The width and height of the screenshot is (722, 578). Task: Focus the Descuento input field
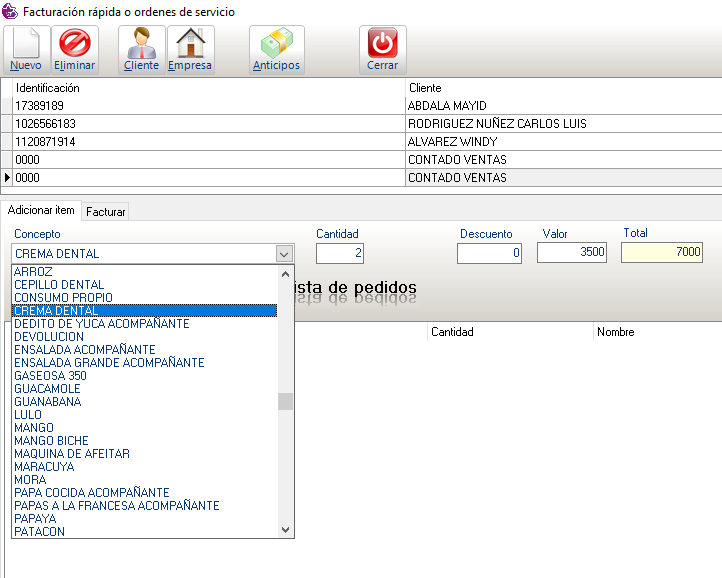[489, 253]
